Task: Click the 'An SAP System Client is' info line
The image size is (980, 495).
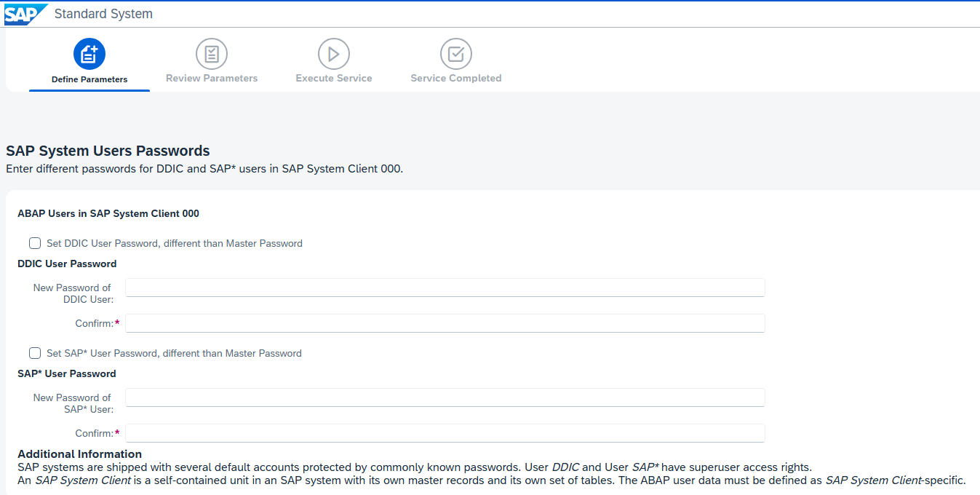Action: [492, 480]
